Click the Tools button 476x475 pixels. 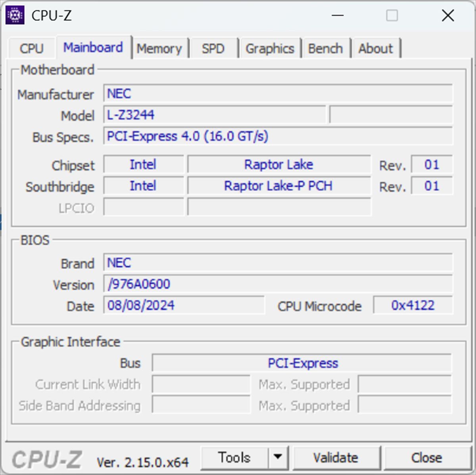coord(234,458)
